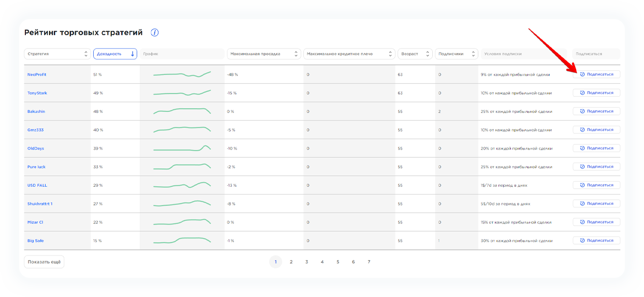This screenshot has height=297, width=644.
Task: Click the subscribe icon in the OldDays row
Action: point(582,148)
